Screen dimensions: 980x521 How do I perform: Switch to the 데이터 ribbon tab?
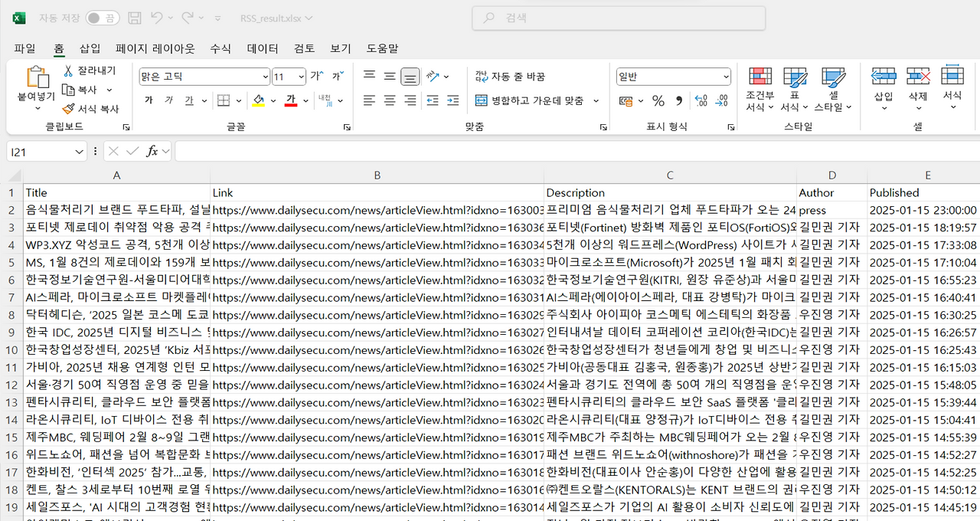tap(263, 48)
